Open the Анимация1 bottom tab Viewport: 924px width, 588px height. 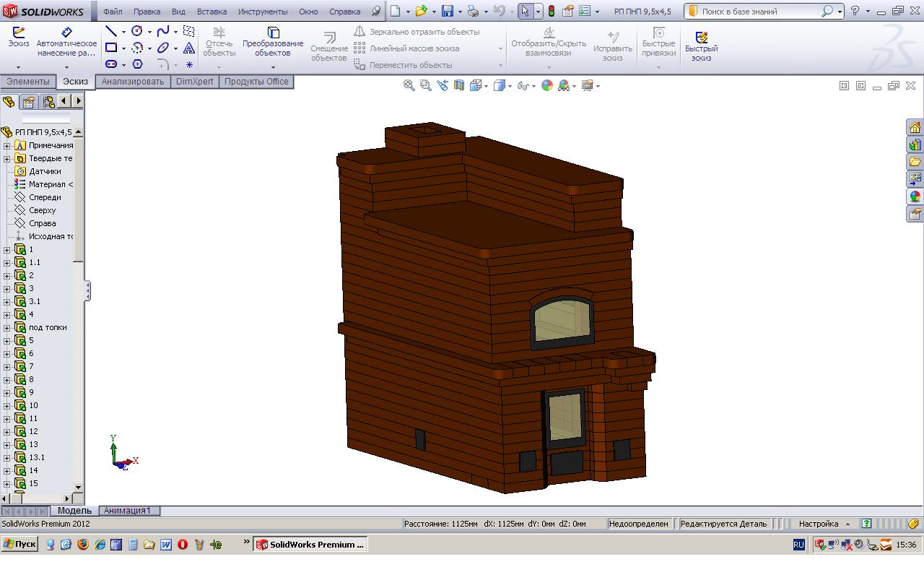(x=128, y=511)
